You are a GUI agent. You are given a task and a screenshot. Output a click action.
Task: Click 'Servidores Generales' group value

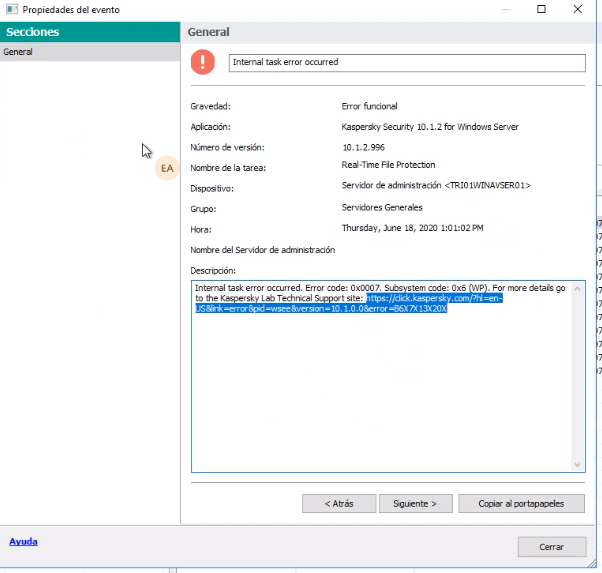pos(382,207)
